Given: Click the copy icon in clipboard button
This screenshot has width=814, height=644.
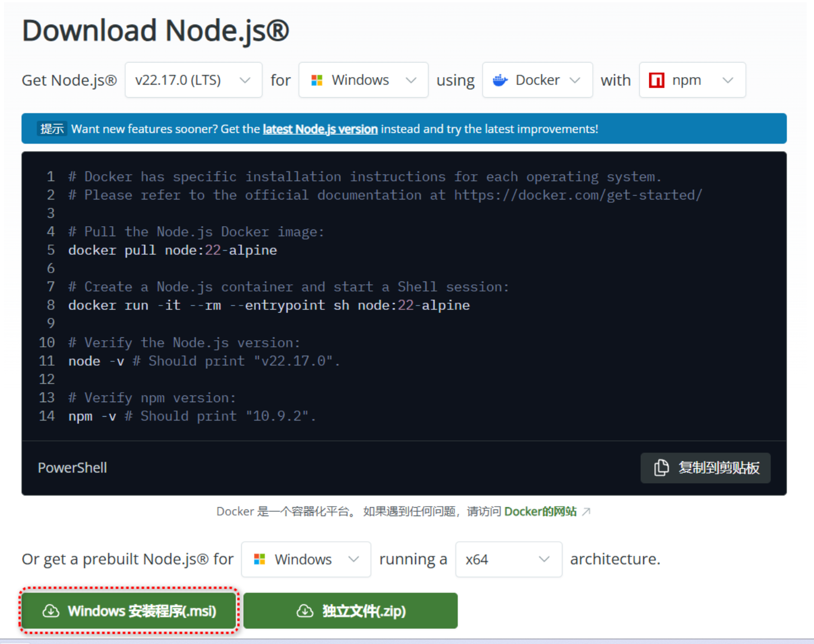Looking at the screenshot, I should [661, 468].
